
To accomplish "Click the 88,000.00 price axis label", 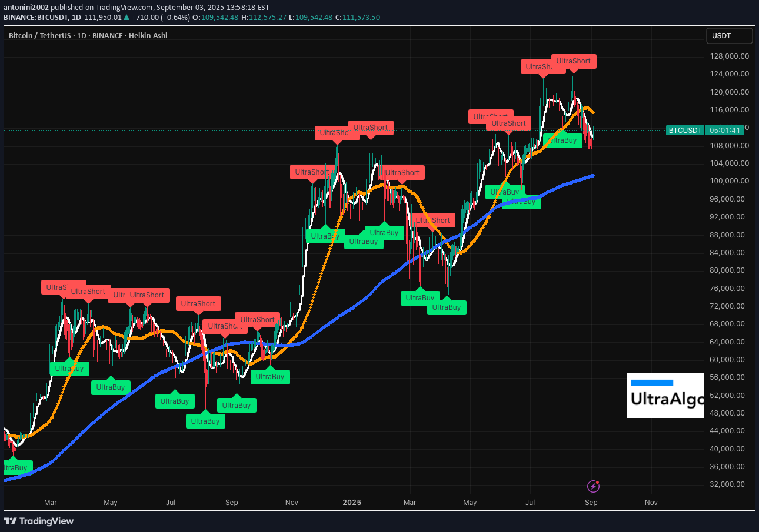I will pyautogui.click(x=728, y=235).
